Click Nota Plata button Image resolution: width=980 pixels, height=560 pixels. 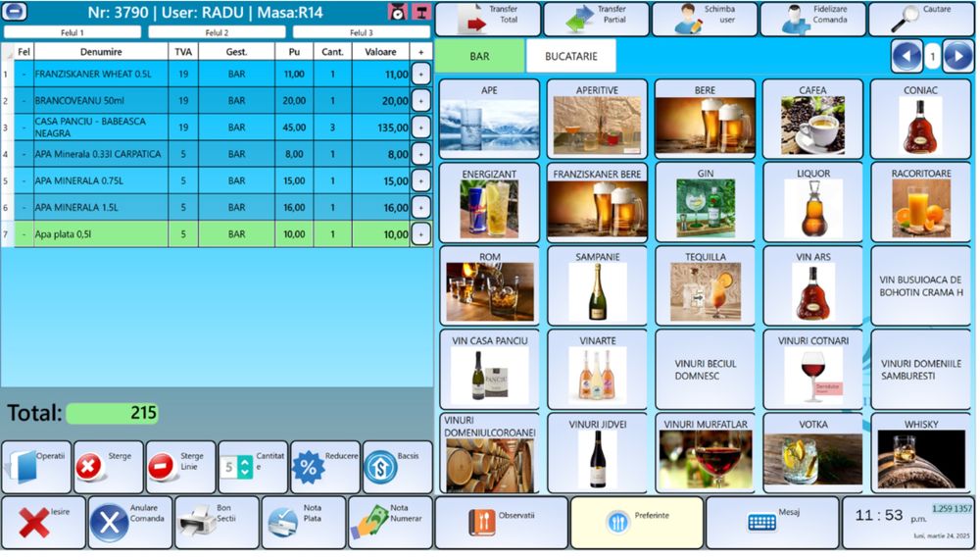tap(304, 523)
